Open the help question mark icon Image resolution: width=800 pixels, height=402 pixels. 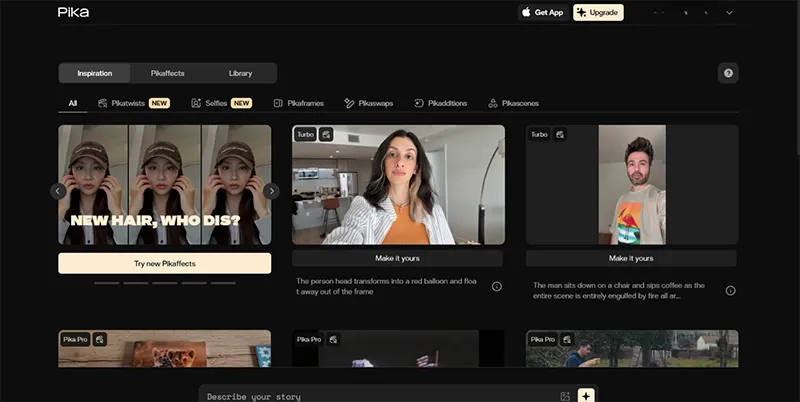click(728, 73)
